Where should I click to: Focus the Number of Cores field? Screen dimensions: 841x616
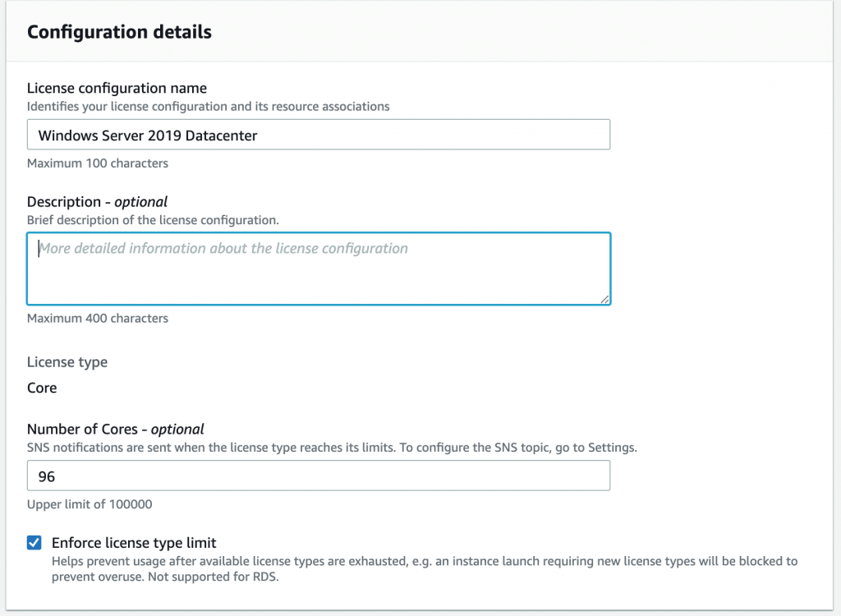click(319, 475)
